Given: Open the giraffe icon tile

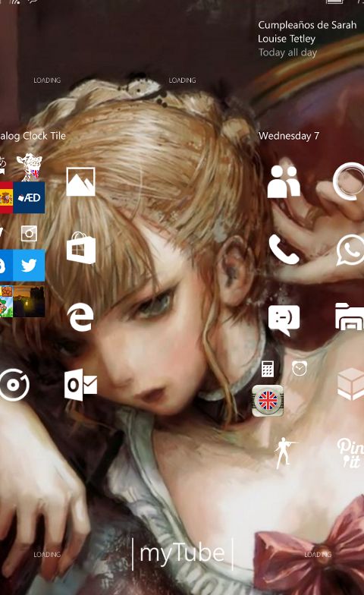Looking at the screenshot, I should coord(30,167).
